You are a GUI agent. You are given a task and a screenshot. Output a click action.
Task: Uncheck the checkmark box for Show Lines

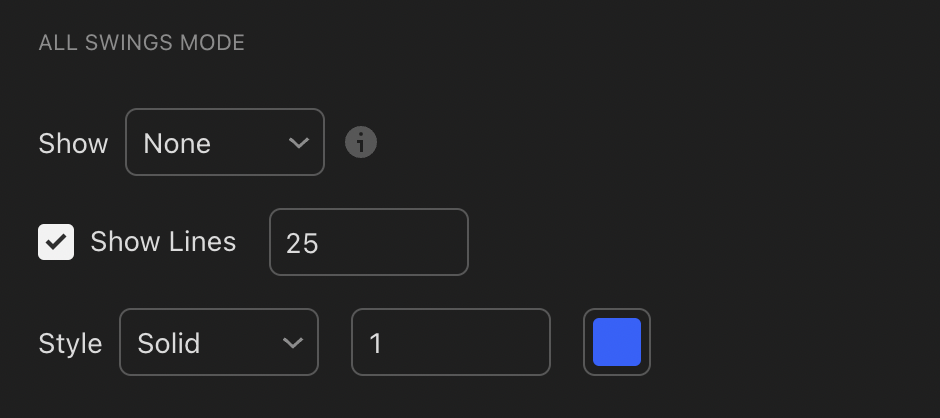click(56, 242)
